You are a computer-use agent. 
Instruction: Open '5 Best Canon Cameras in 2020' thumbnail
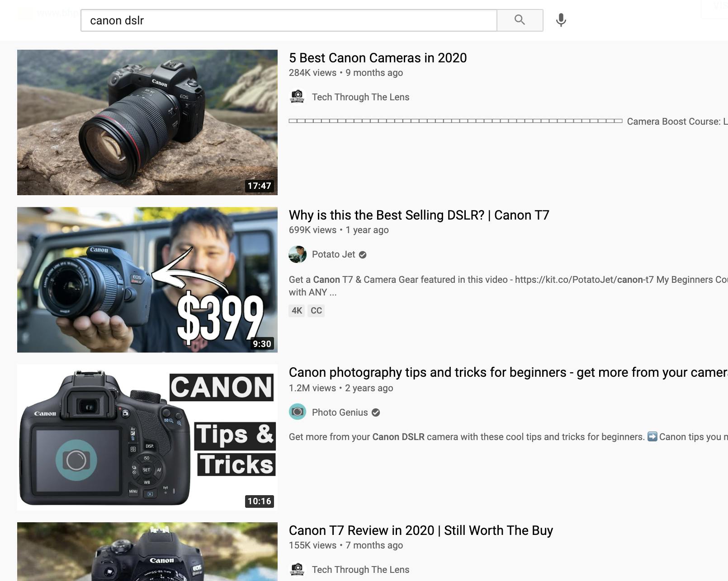pyautogui.click(x=147, y=122)
